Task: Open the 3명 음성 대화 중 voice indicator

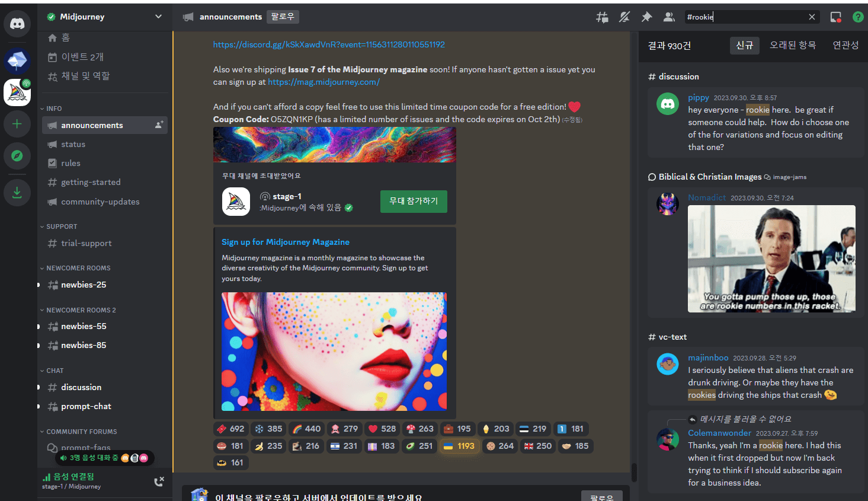Action: coord(104,458)
